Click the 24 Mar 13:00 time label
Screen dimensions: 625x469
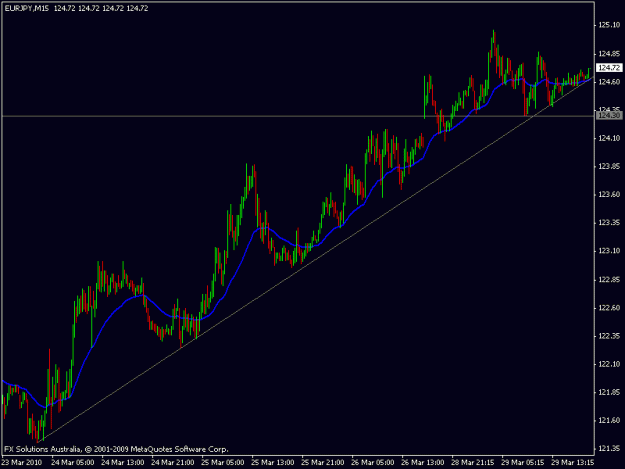click(x=123, y=463)
